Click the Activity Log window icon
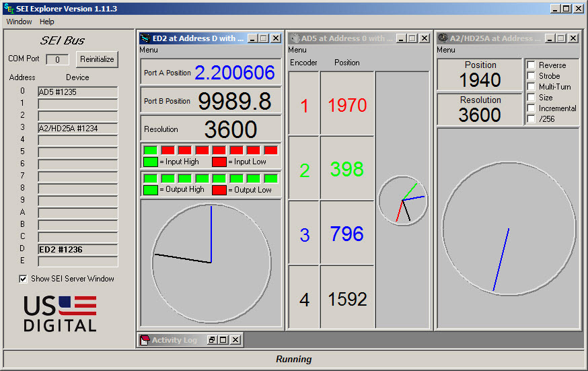The image size is (588, 371). [x=144, y=340]
